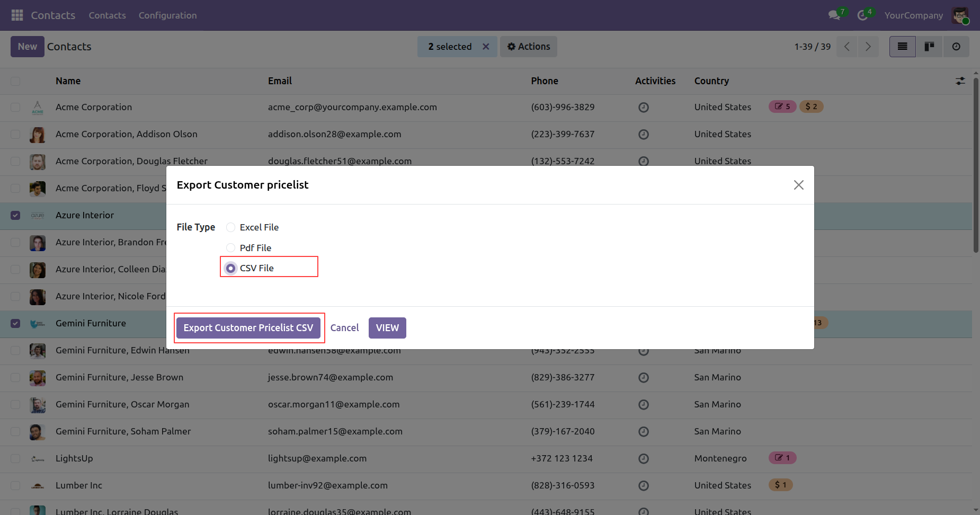The image size is (980, 515).
Task: Uncheck the Azure Interior row checkbox
Action: (x=15, y=216)
